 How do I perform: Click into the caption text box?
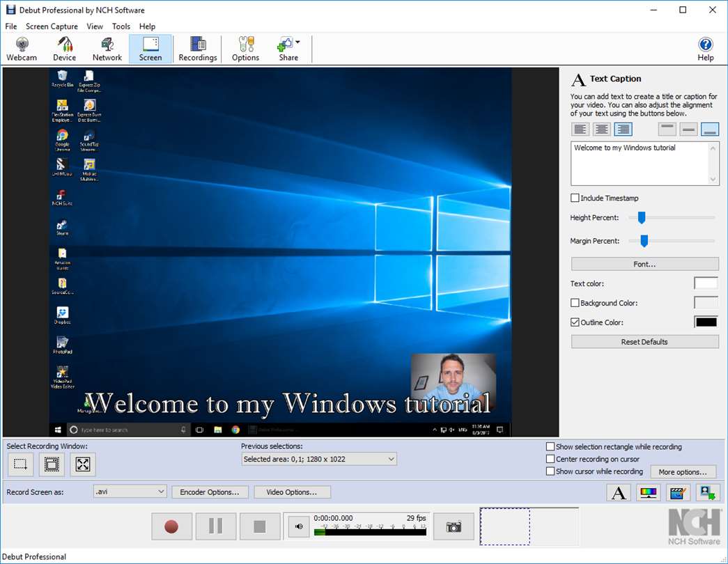tap(640, 164)
